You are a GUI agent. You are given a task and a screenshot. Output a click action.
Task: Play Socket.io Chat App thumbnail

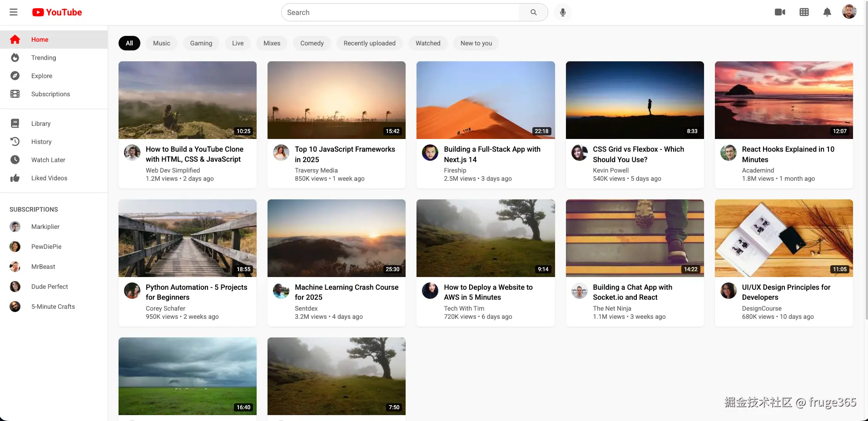coord(635,238)
